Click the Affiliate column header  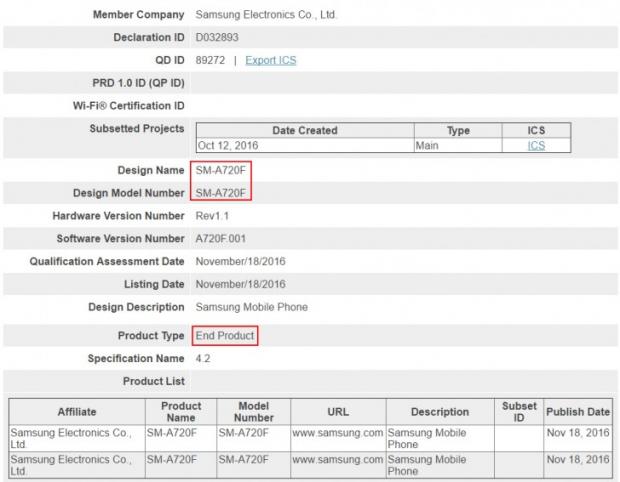pos(75,411)
